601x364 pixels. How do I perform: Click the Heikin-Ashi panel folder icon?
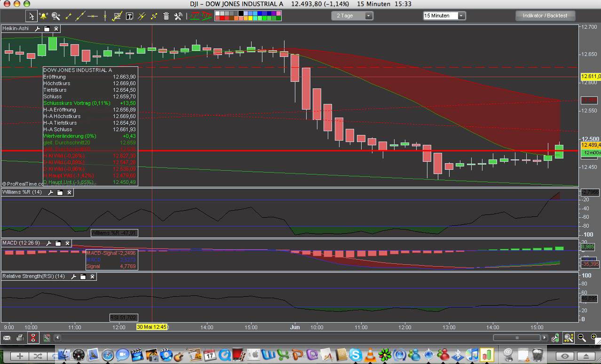tap(47, 29)
